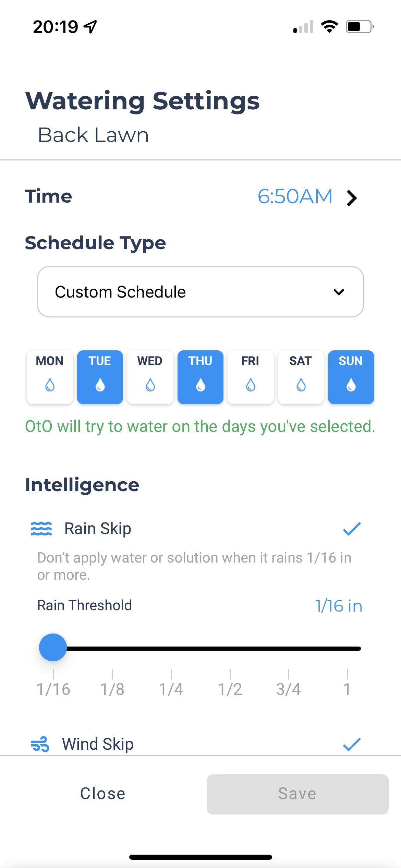Deselect the SUN watering day
Screen dimensions: 401x868
click(x=351, y=377)
